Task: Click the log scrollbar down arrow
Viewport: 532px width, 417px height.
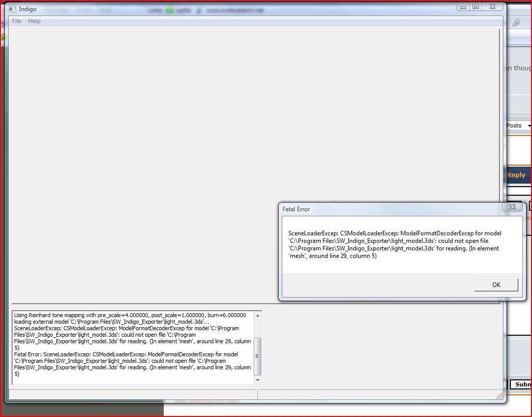Action: [258, 380]
